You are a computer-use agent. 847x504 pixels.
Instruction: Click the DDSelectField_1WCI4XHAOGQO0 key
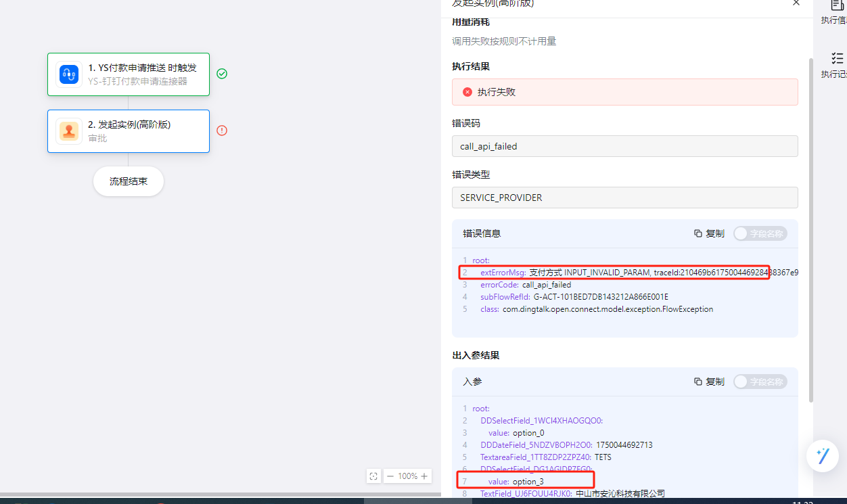tap(541, 421)
